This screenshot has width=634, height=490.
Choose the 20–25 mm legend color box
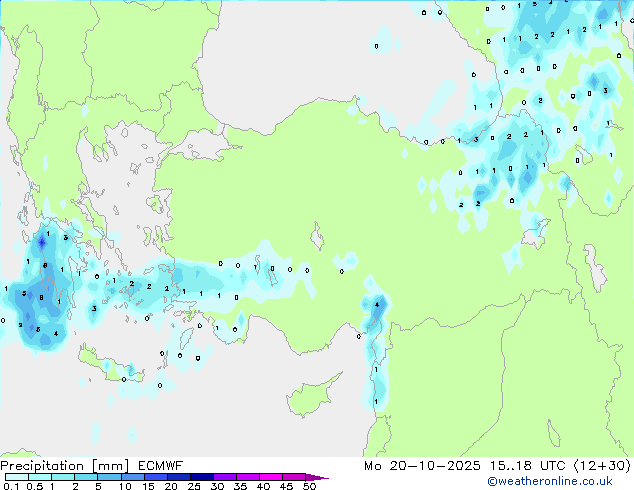179,477
